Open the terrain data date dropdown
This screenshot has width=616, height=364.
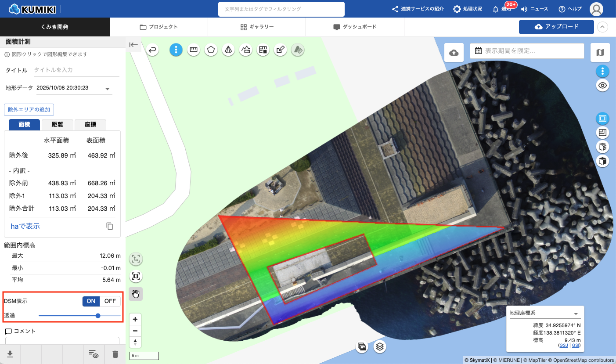(x=108, y=89)
